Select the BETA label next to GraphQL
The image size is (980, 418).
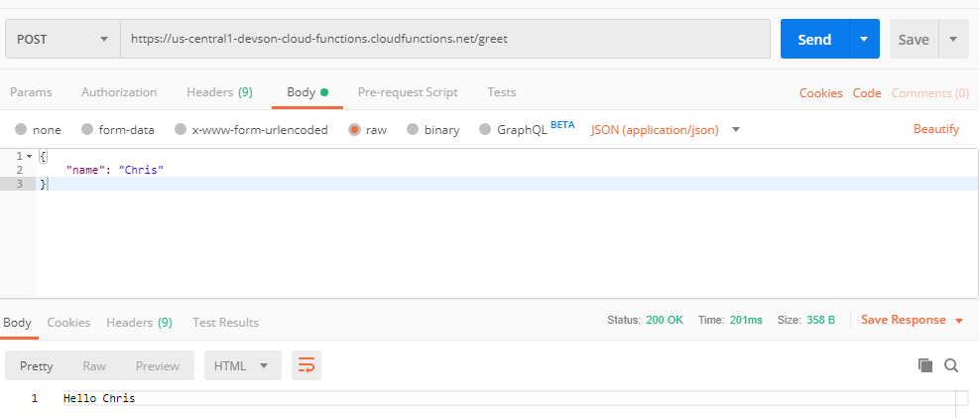click(x=562, y=124)
